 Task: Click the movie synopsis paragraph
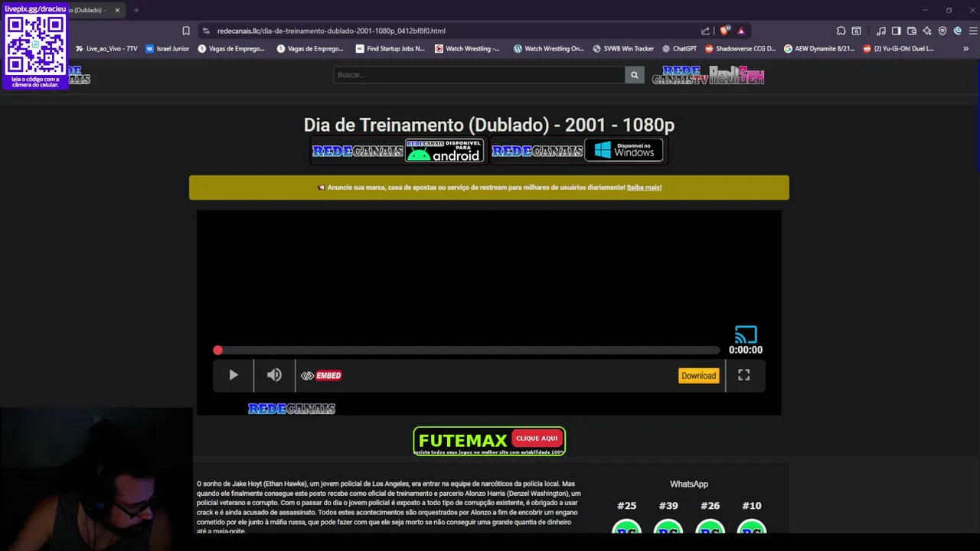389,507
